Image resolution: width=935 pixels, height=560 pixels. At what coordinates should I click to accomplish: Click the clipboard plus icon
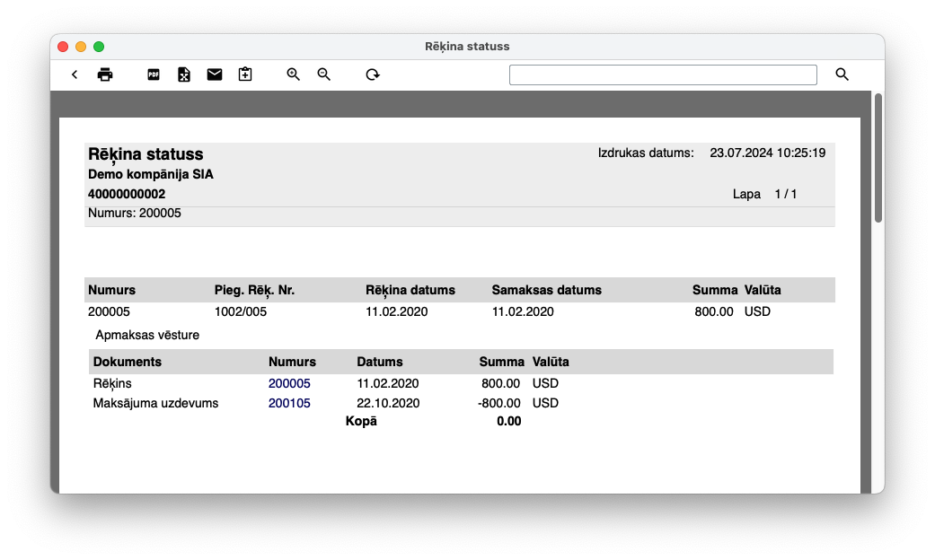pos(245,74)
